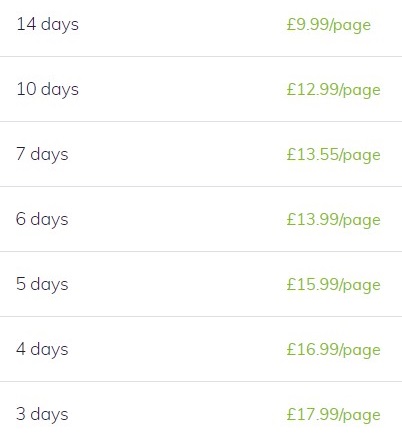This screenshot has width=402, height=441.
Task: Click the £9.99/page price
Action: (x=329, y=25)
